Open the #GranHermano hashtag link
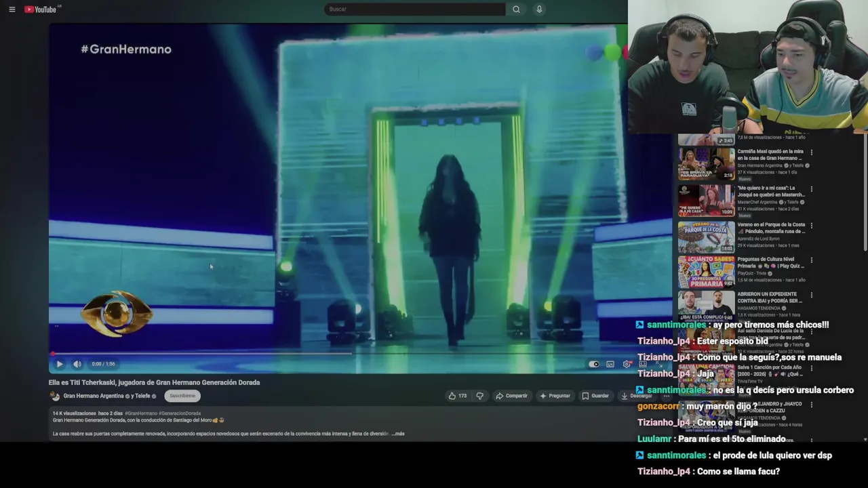Viewport: 868px width, 488px height. (x=141, y=413)
